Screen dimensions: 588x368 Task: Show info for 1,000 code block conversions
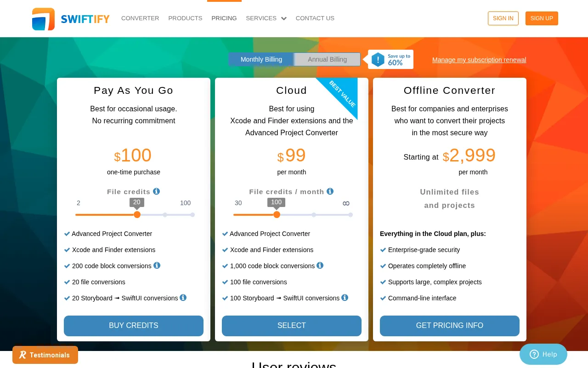point(320,265)
